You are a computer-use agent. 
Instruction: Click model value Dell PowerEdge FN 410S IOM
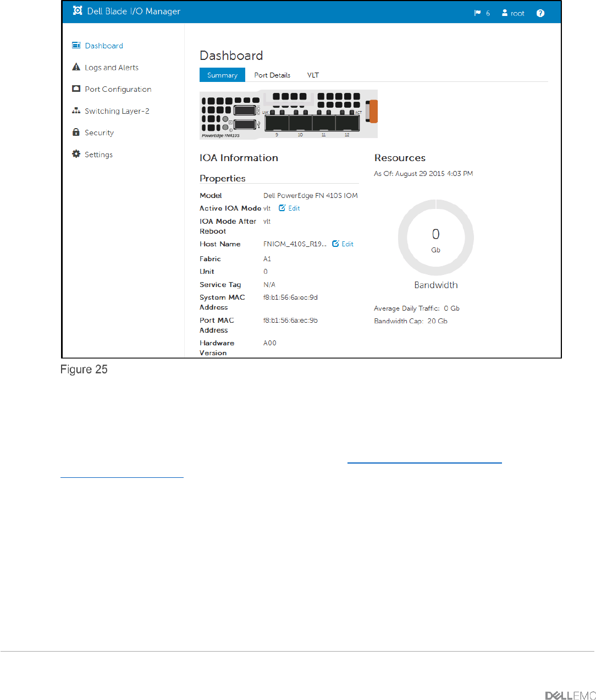click(x=311, y=196)
